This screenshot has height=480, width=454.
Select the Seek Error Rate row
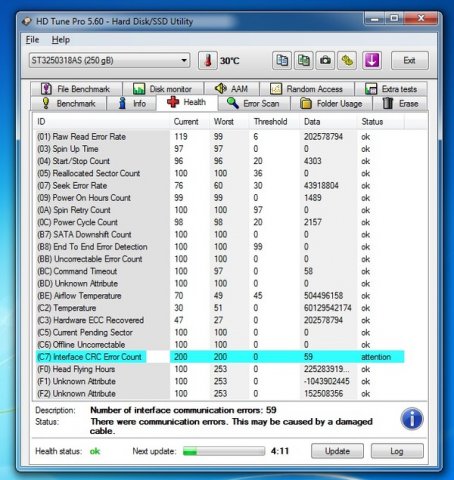220,186
